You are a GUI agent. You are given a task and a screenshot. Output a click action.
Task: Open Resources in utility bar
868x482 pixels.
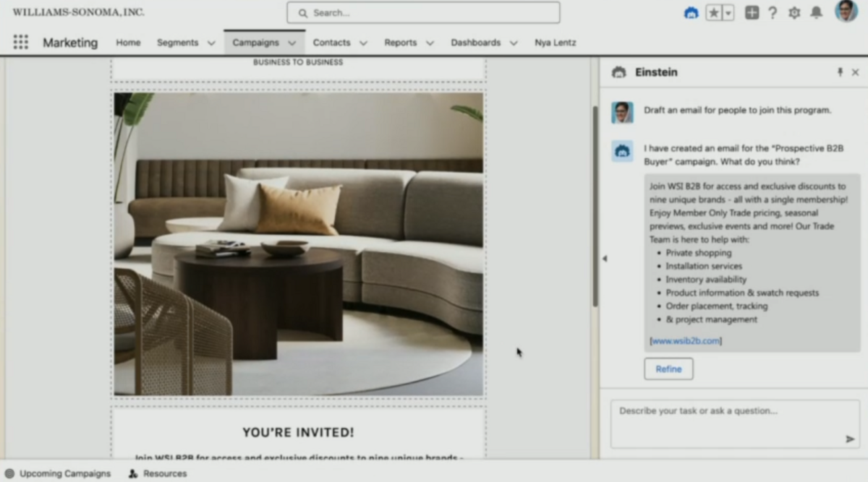pyautogui.click(x=165, y=473)
